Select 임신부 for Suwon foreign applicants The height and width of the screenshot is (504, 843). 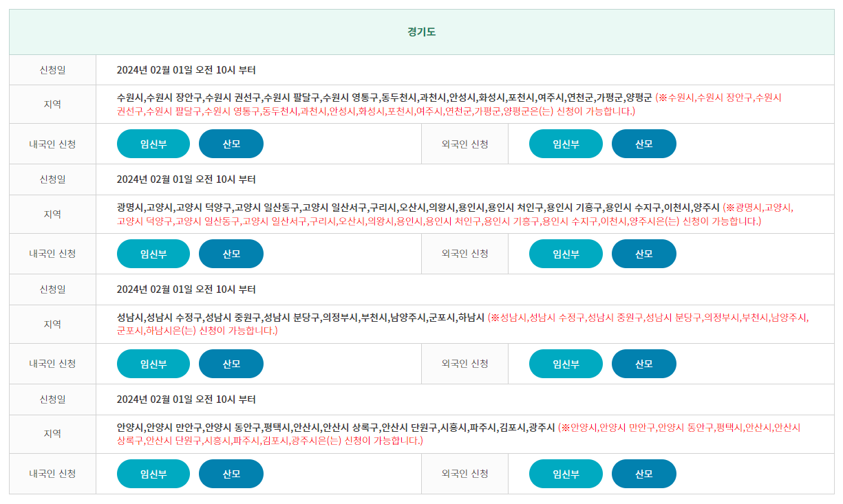pyautogui.click(x=565, y=144)
